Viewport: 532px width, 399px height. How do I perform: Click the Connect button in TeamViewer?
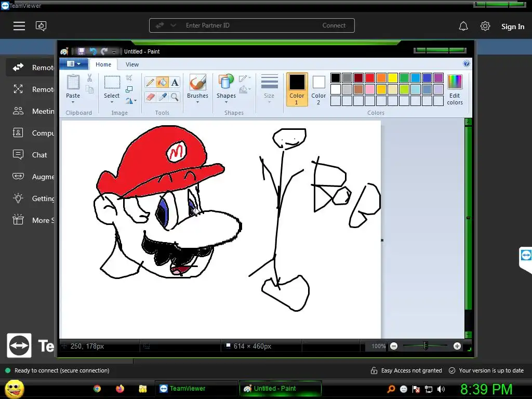[x=334, y=25]
